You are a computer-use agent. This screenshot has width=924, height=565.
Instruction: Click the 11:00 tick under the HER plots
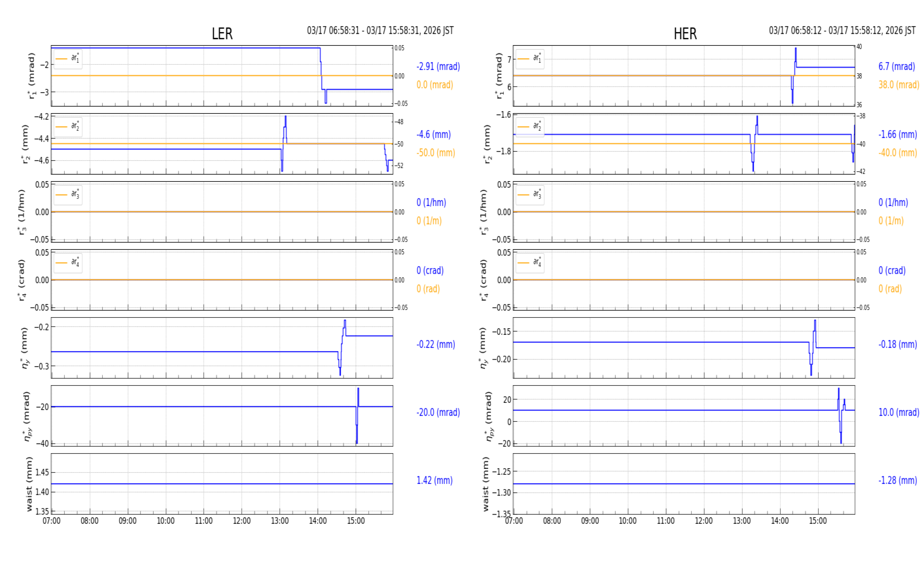point(666,521)
